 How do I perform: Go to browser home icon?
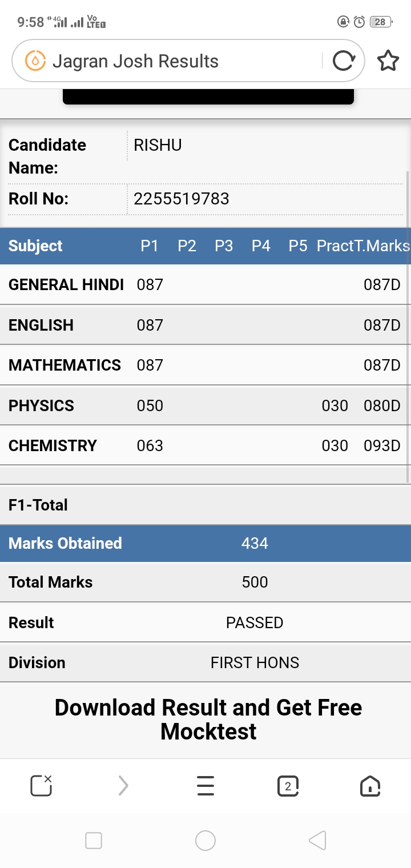pyautogui.click(x=370, y=786)
